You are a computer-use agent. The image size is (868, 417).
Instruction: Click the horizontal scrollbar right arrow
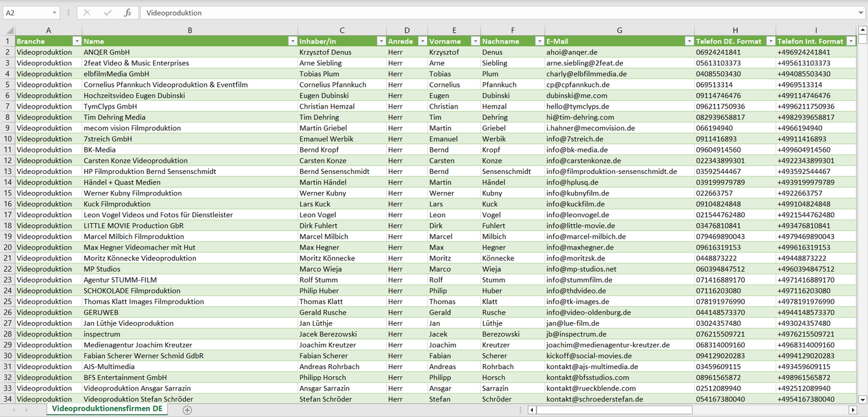point(852,410)
